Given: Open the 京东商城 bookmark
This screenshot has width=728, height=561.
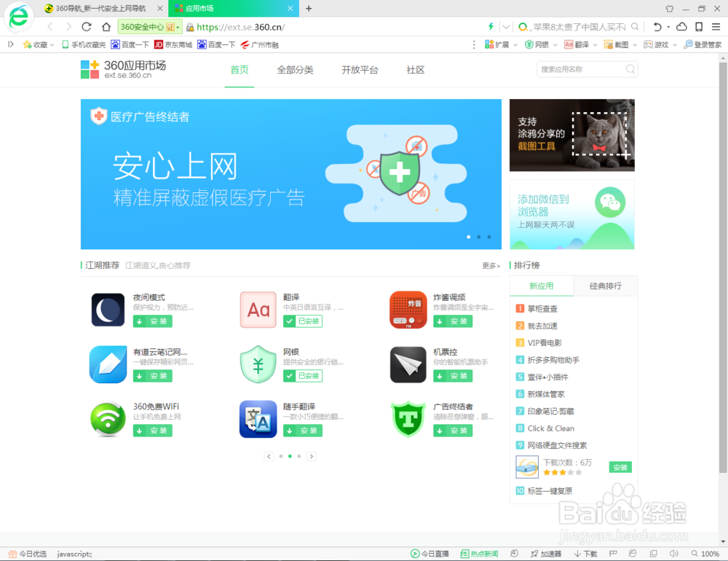Looking at the screenshot, I should (x=173, y=44).
